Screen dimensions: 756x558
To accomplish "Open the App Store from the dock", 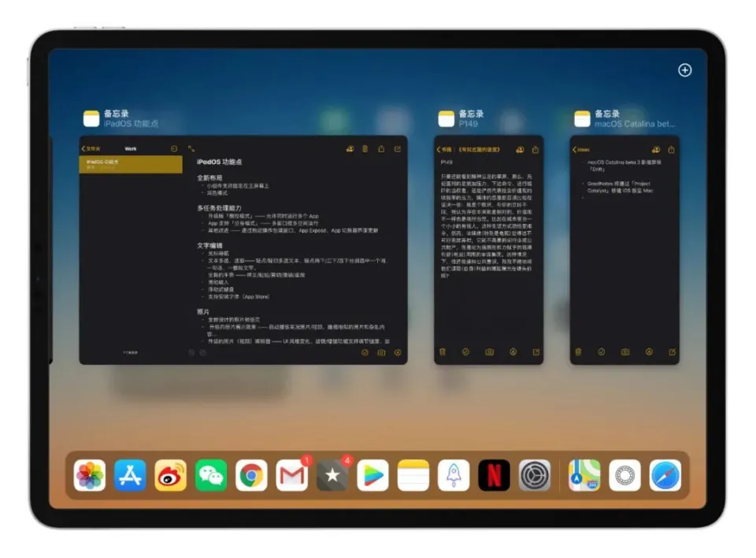I will [130, 475].
